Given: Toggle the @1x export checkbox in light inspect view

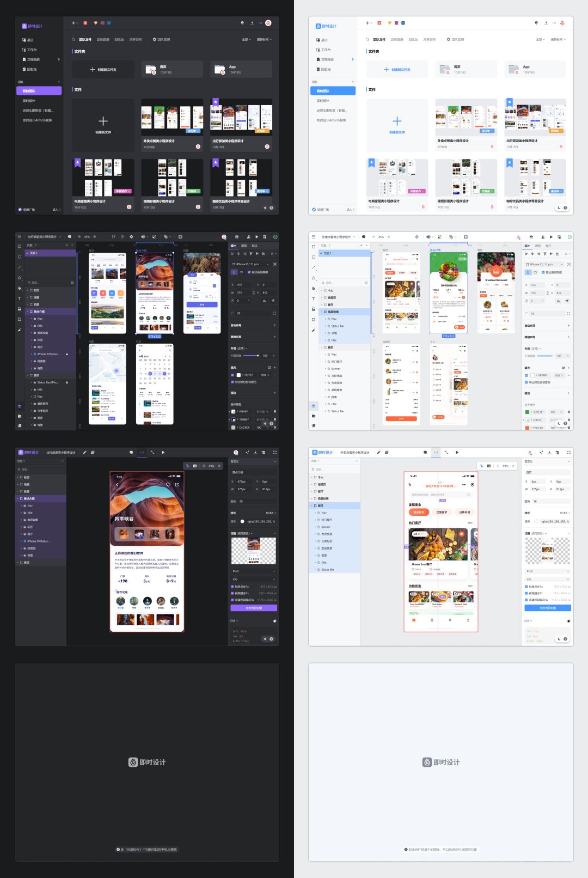Looking at the screenshot, I should [x=526, y=587].
